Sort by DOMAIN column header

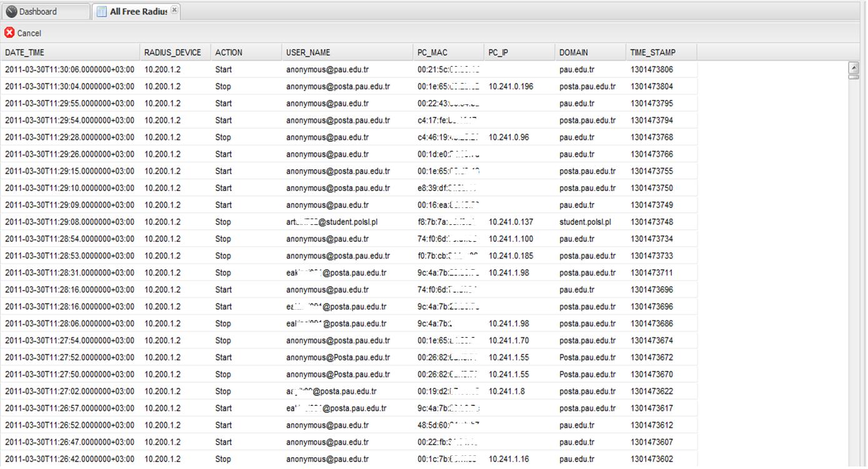(591, 52)
